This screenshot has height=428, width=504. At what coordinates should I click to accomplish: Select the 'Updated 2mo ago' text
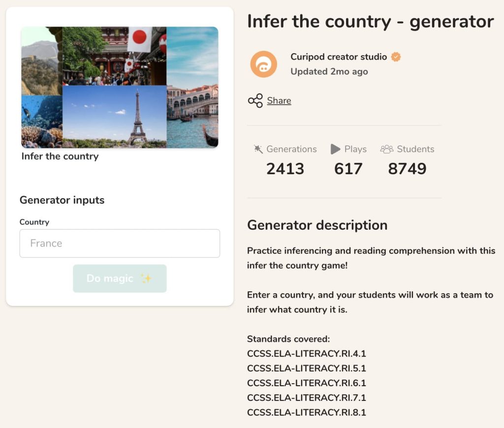coord(329,72)
